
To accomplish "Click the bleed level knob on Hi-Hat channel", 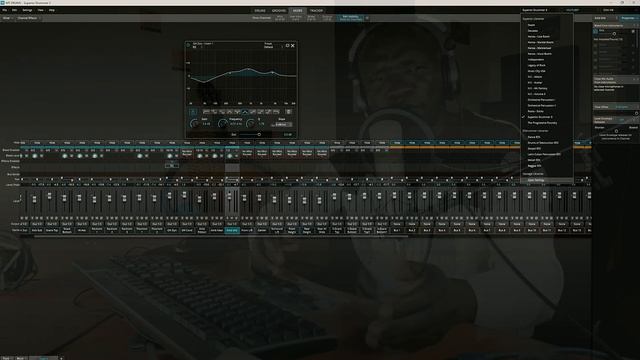I will (x=80, y=156).
